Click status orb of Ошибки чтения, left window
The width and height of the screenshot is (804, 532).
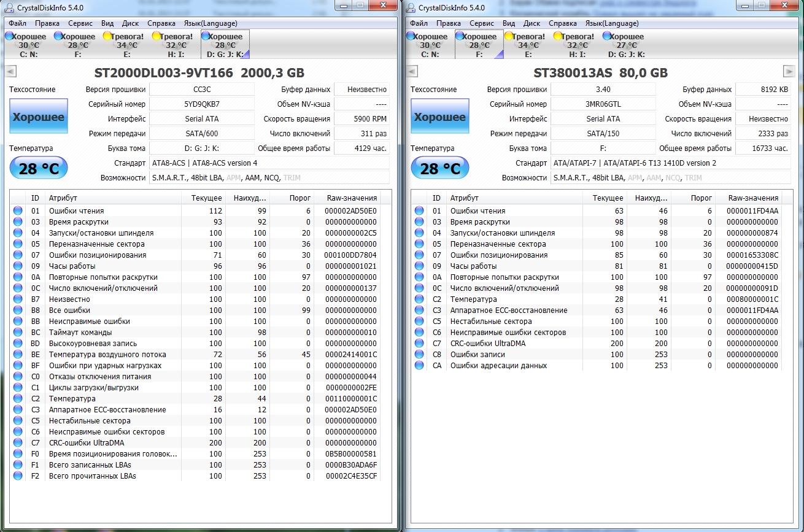tap(18, 211)
